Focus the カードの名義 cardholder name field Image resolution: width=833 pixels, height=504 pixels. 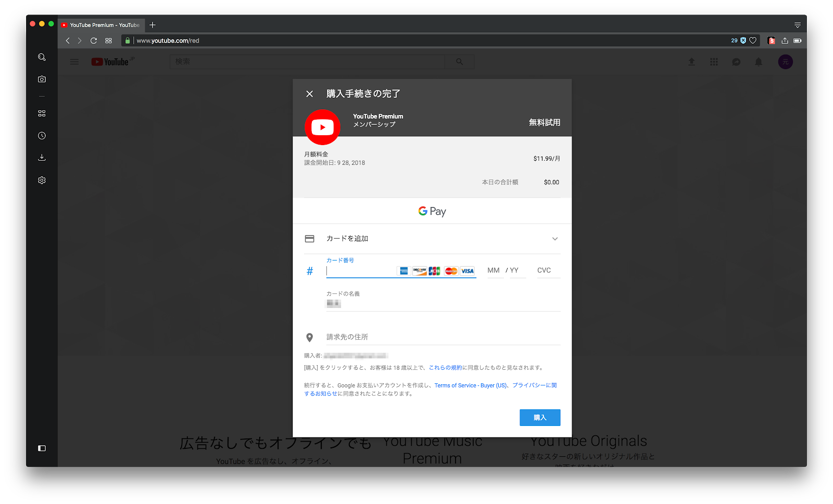point(443,304)
